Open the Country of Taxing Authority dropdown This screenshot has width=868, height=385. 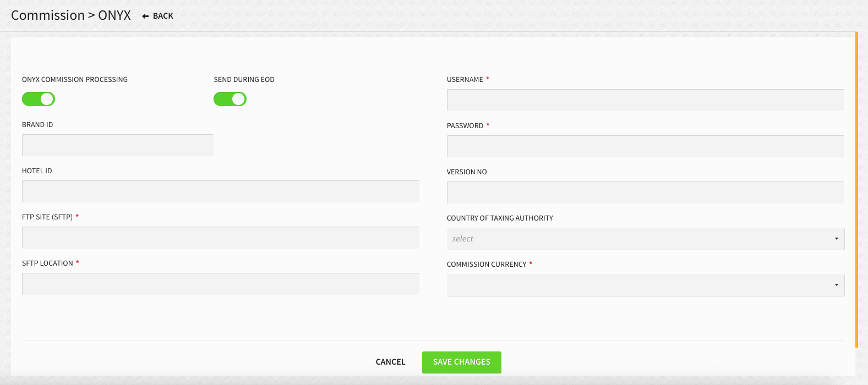pos(646,239)
